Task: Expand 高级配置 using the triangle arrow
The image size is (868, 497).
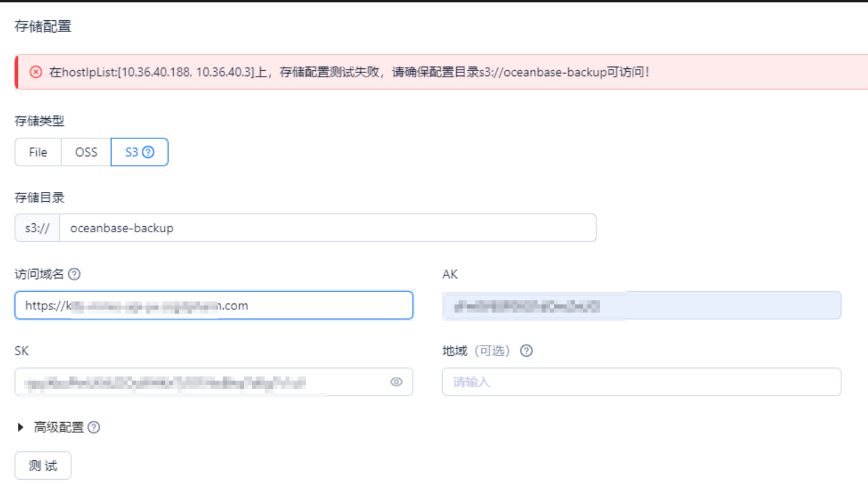Action: tap(21, 428)
